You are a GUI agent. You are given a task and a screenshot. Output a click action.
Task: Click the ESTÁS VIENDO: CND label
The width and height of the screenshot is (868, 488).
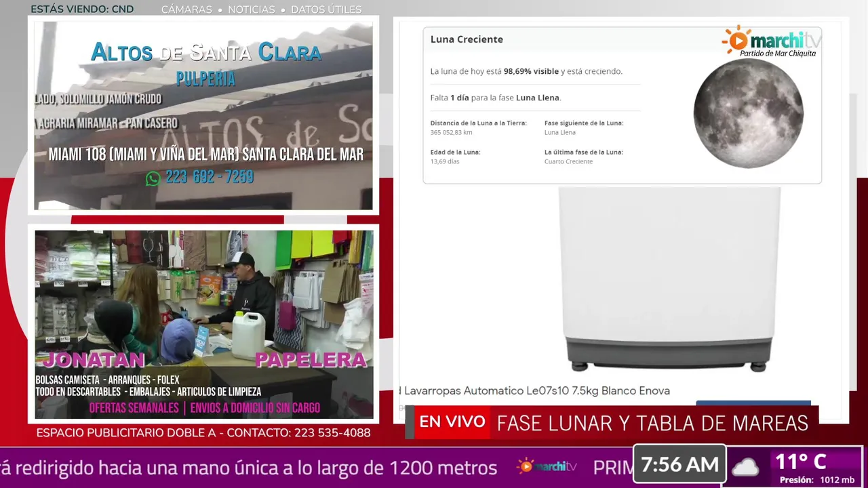click(82, 9)
